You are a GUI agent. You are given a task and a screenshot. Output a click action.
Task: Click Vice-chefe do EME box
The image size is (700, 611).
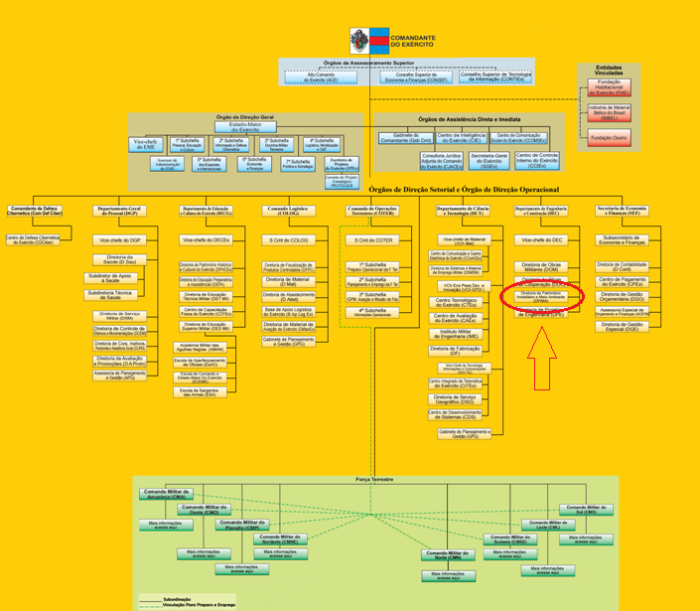146,145
